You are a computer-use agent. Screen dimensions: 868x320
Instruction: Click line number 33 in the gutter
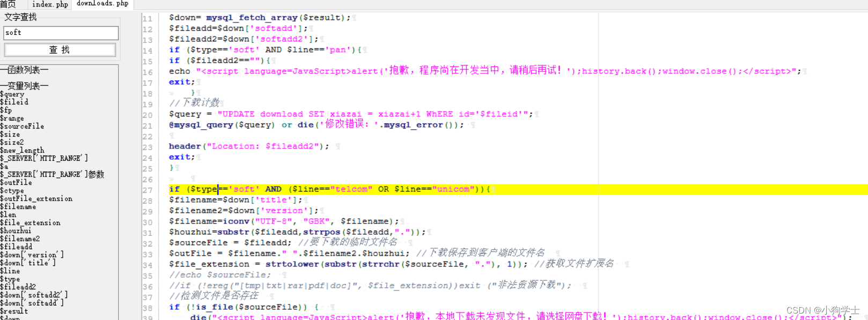pyautogui.click(x=148, y=255)
